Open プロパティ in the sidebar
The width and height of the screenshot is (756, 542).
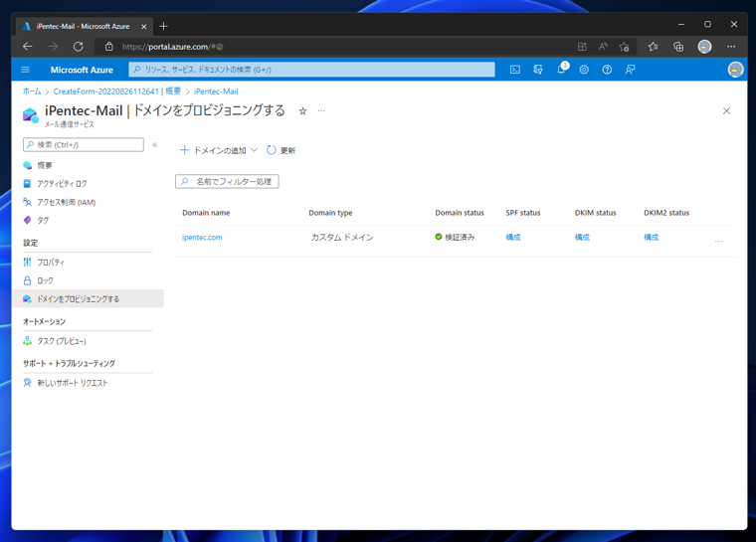pos(50,263)
